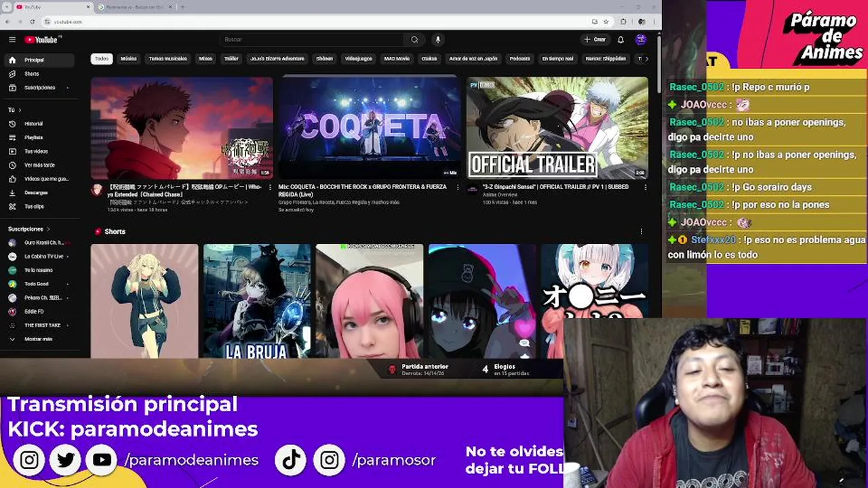Open a new browser tab
The image size is (868, 488).
(182, 7)
